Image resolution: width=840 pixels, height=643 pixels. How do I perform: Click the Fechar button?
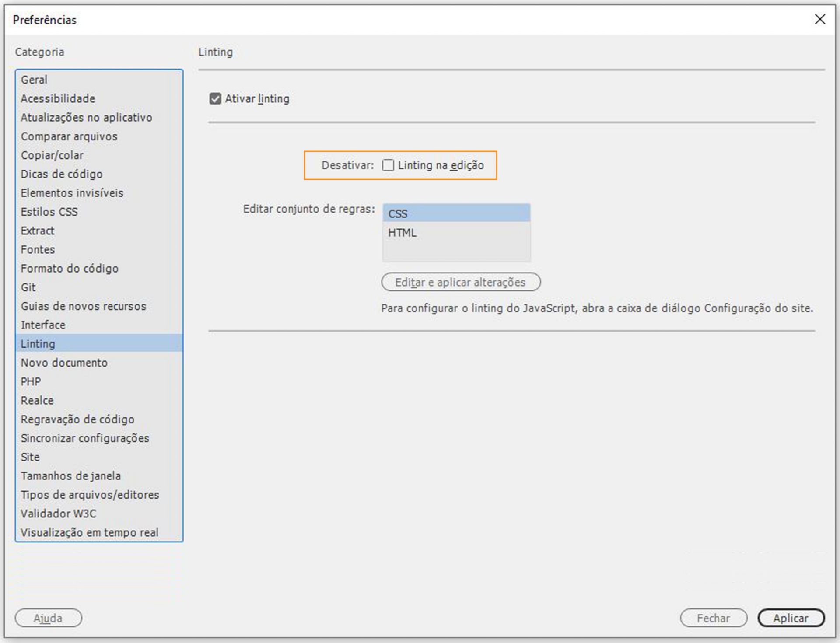pos(713,618)
